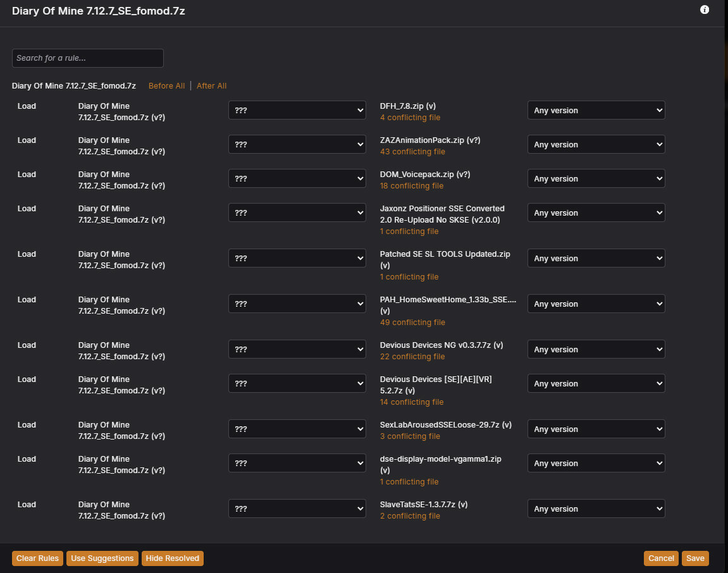Viewport: 728px width, 573px height.
Task: Open rule type dropdown for SlaveTatsSE
Action: click(297, 508)
